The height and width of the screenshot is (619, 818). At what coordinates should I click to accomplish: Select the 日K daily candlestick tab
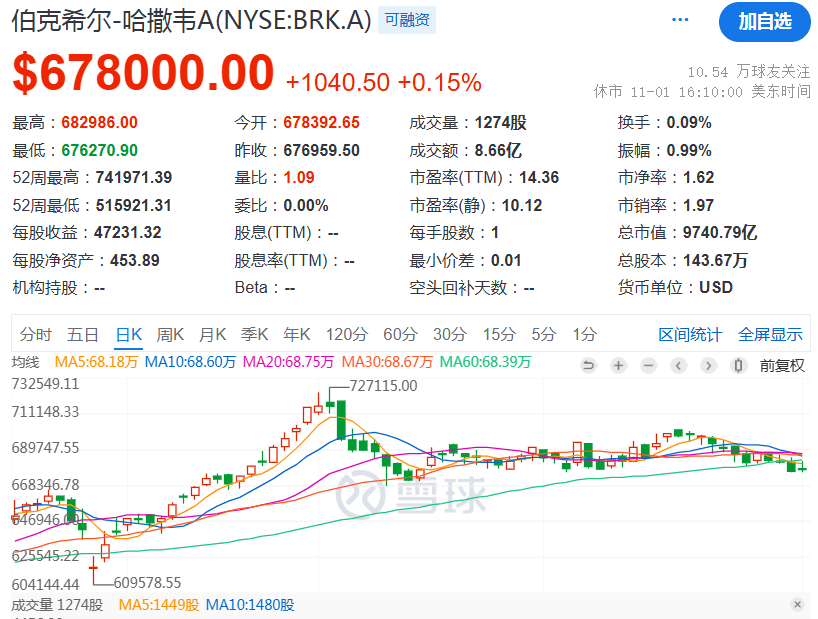(x=129, y=334)
